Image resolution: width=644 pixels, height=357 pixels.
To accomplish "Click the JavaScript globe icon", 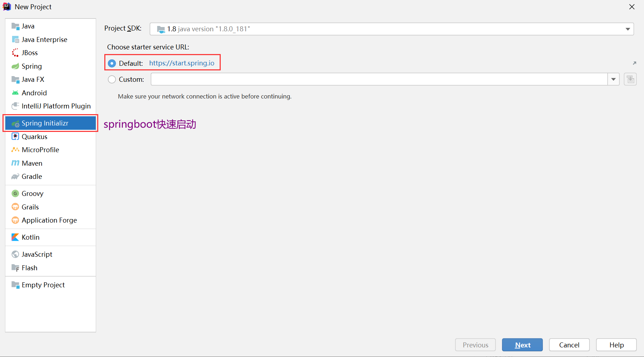I will coord(15,254).
